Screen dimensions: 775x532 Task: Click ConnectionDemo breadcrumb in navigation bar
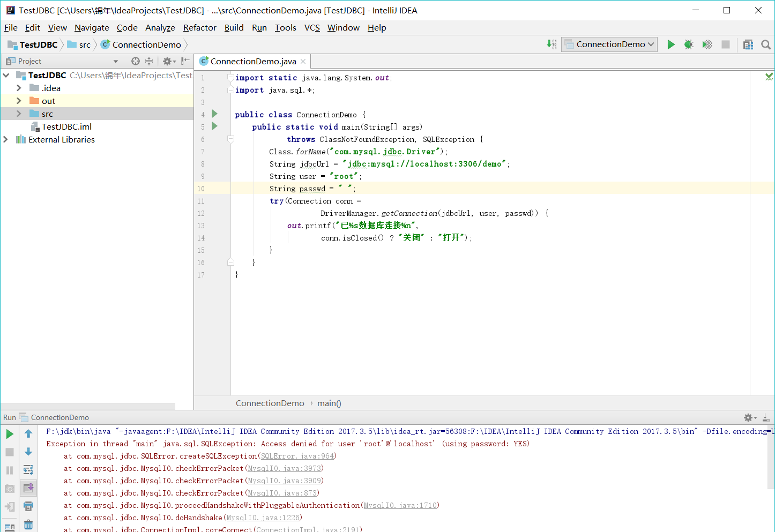(x=141, y=44)
